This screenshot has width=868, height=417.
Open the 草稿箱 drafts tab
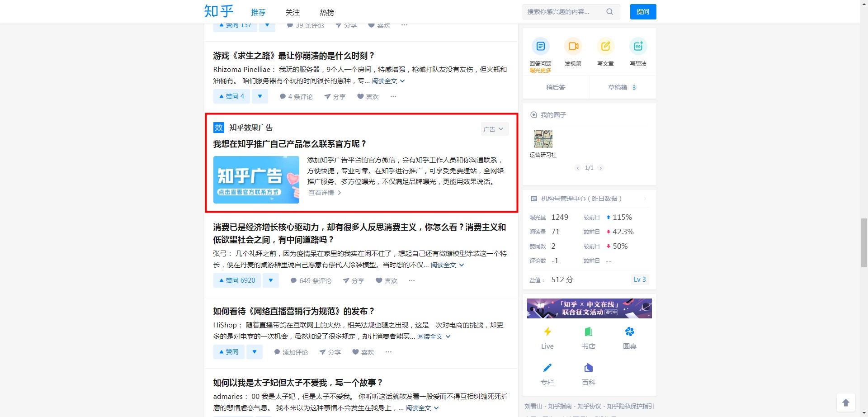point(623,87)
